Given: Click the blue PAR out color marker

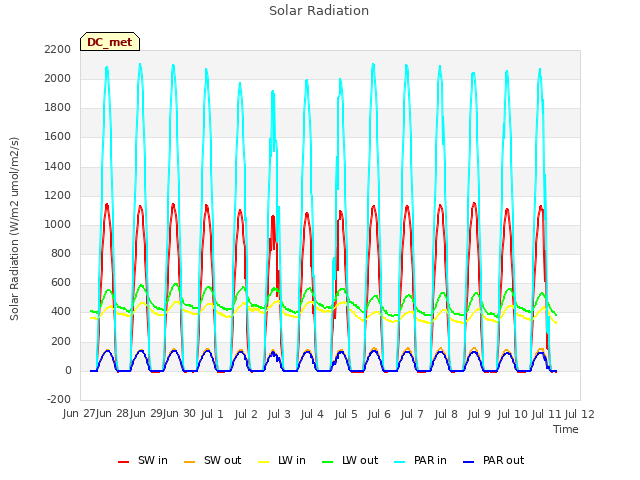Looking at the screenshot, I should pyautogui.click(x=469, y=462).
